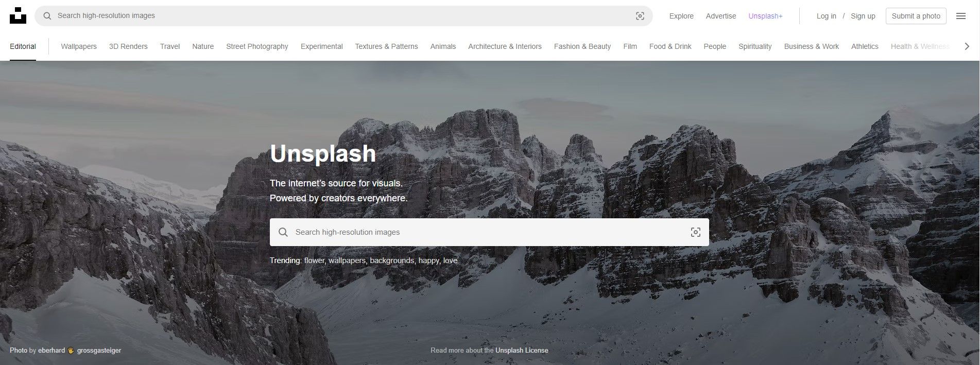Browse the Nature category
The image size is (980, 365).
pyautogui.click(x=203, y=46)
